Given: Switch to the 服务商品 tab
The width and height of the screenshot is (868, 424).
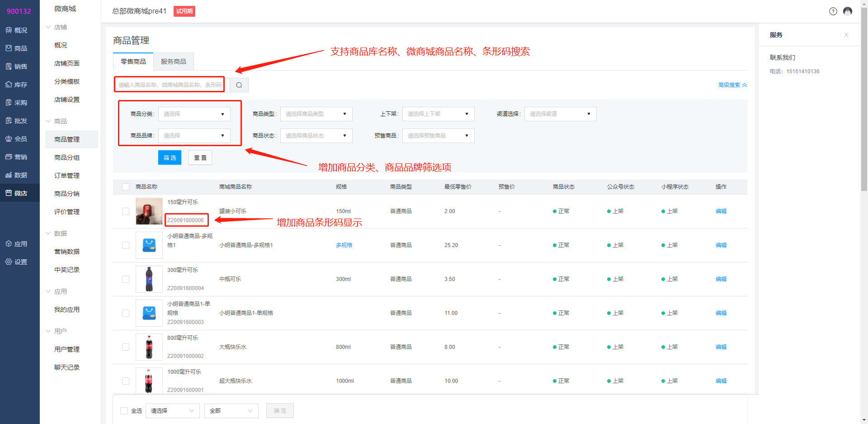Looking at the screenshot, I should pos(173,62).
